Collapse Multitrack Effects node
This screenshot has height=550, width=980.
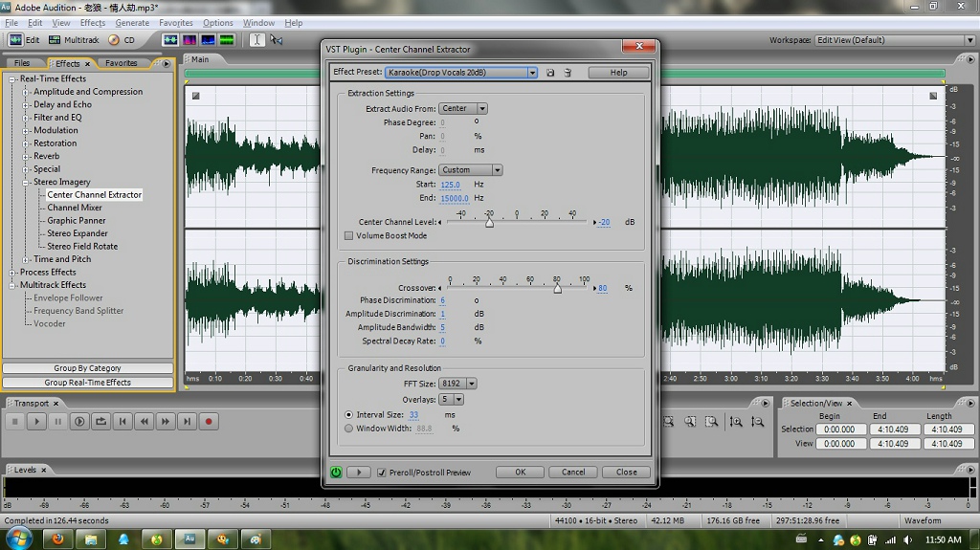tap(11, 285)
